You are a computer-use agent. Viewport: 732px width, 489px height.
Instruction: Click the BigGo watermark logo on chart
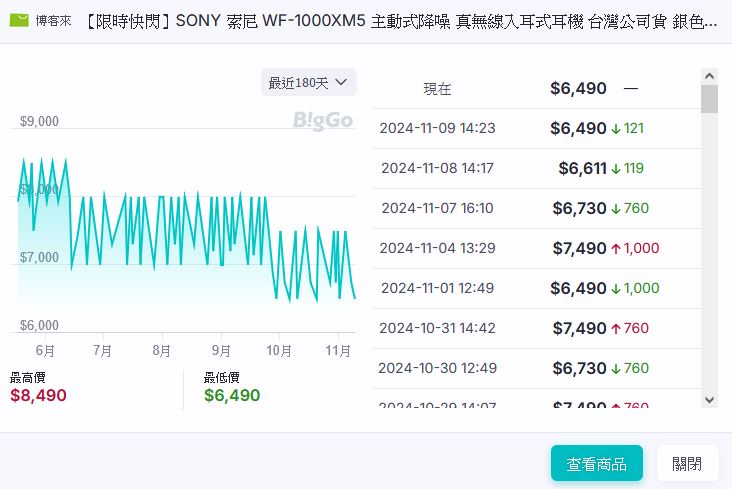(x=323, y=121)
